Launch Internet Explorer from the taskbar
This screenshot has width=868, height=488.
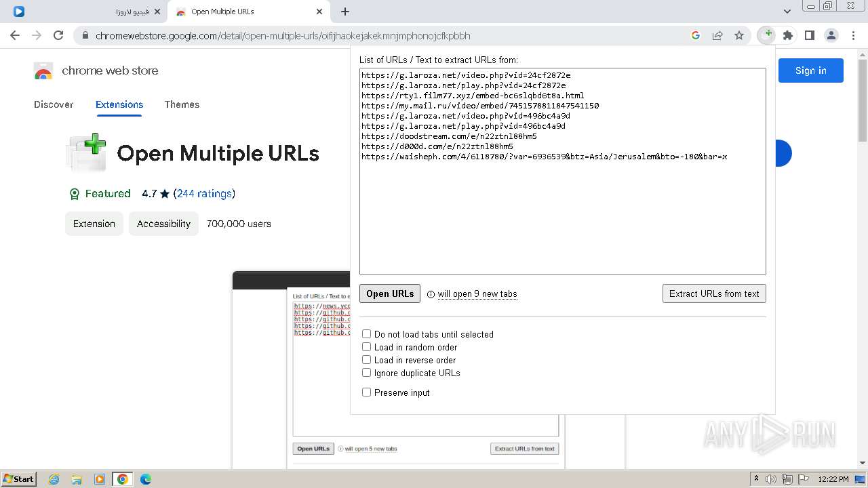tap(54, 479)
